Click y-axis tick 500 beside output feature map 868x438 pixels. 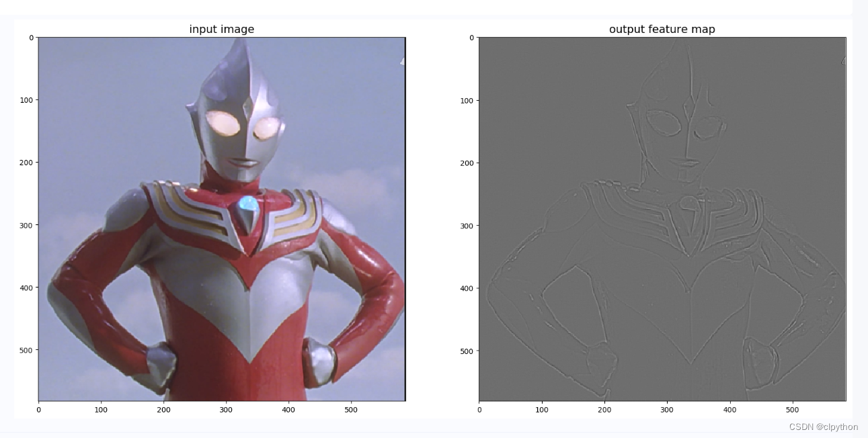467,350
